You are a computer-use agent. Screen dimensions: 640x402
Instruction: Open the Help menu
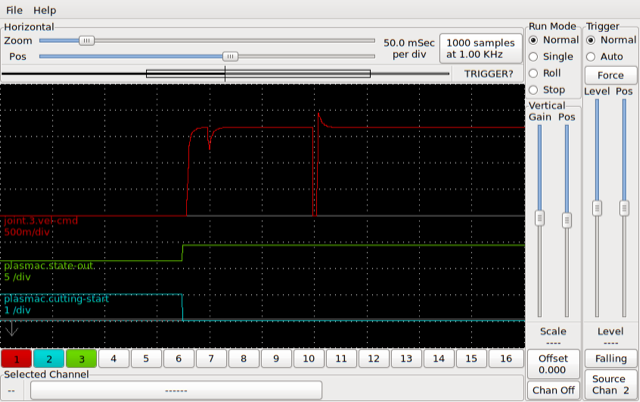coord(45,9)
